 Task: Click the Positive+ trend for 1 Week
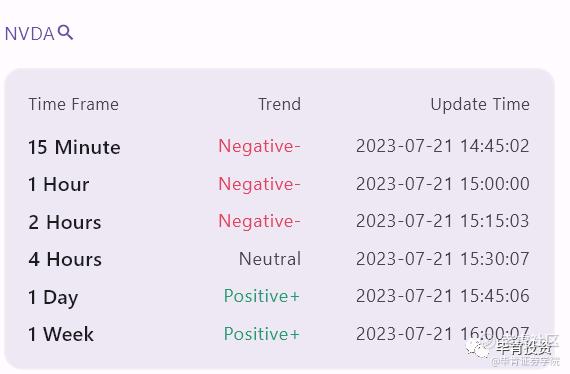tap(262, 334)
